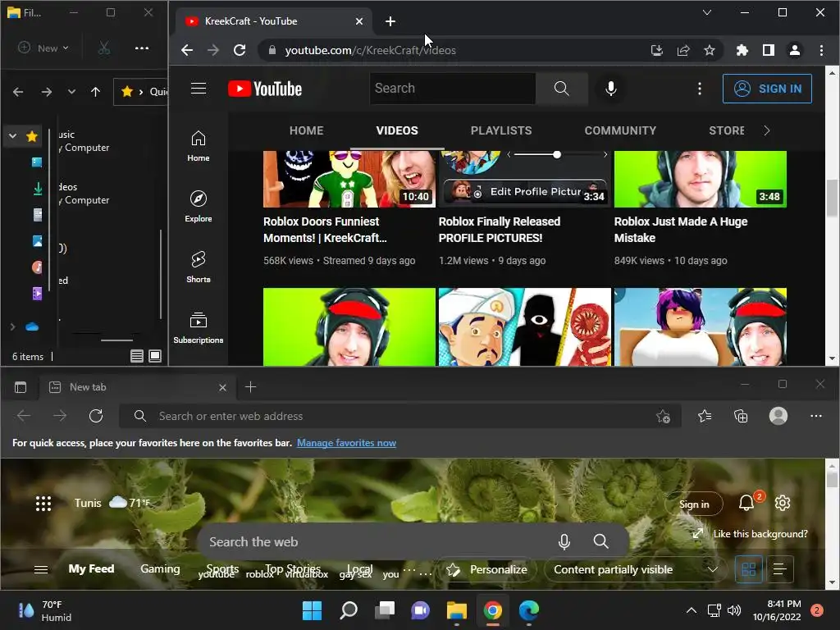Start voice search with YouTube microphone
This screenshot has width=840, height=630.
coord(610,89)
